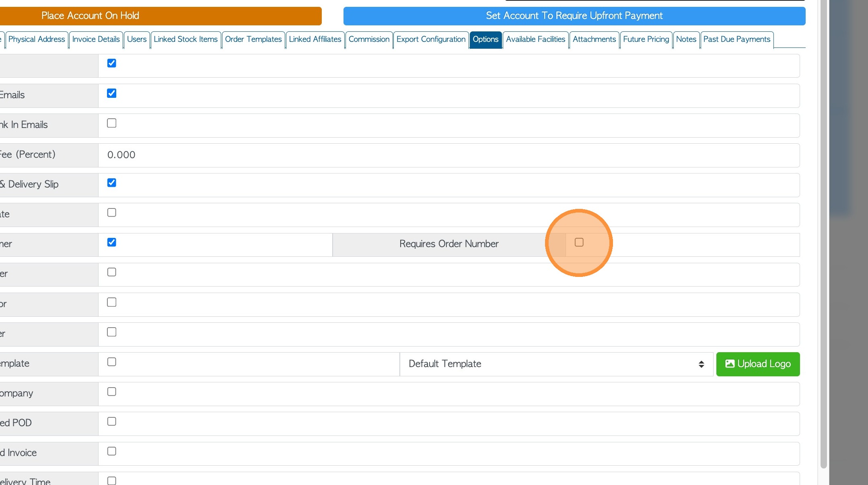Check the POD row checkbox
Viewport: 868px width, 485px height.
click(112, 421)
